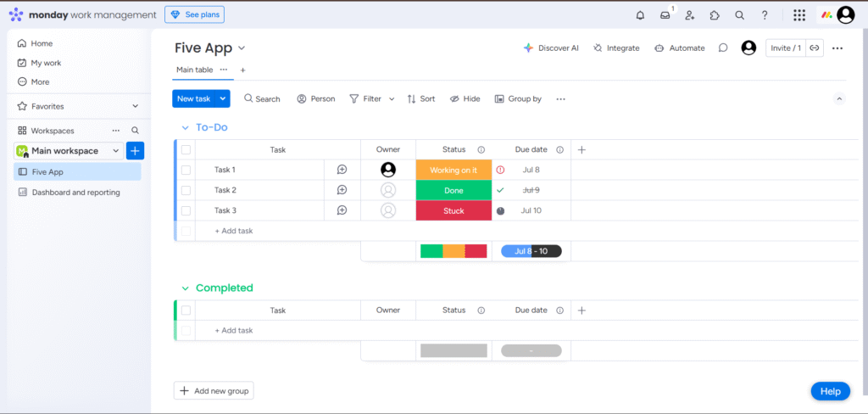Assign owner for Task 3

click(388, 210)
